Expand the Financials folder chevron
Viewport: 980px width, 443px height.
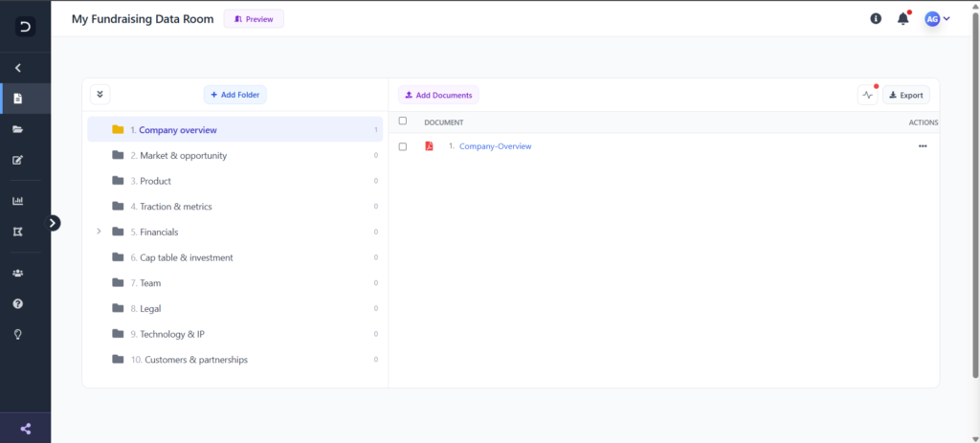click(x=99, y=232)
